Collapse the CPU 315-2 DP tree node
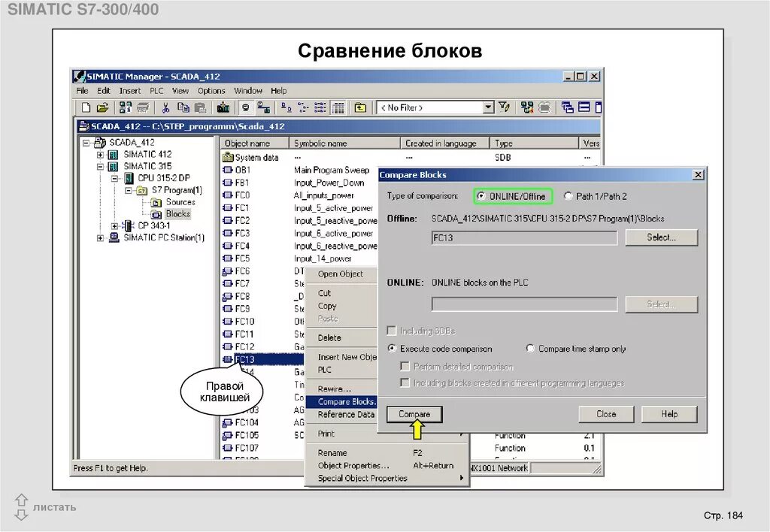Screen dimensions: 770x532 (114, 179)
